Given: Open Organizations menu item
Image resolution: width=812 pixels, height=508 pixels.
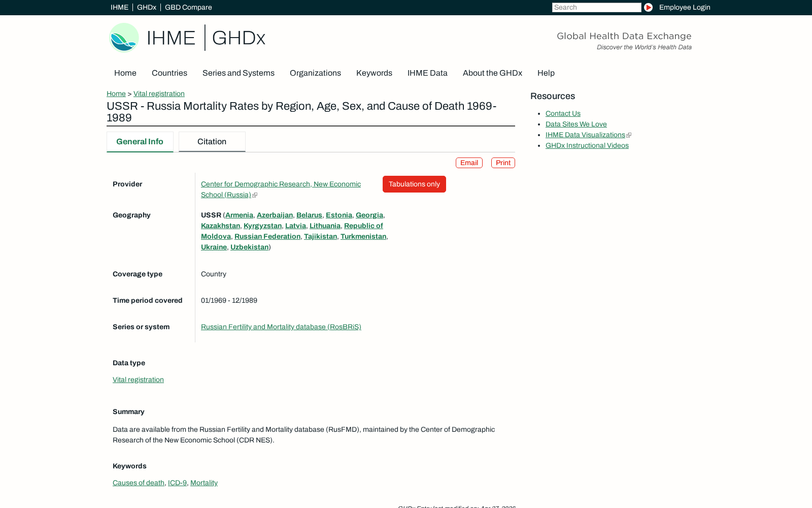Looking at the screenshot, I should [315, 73].
